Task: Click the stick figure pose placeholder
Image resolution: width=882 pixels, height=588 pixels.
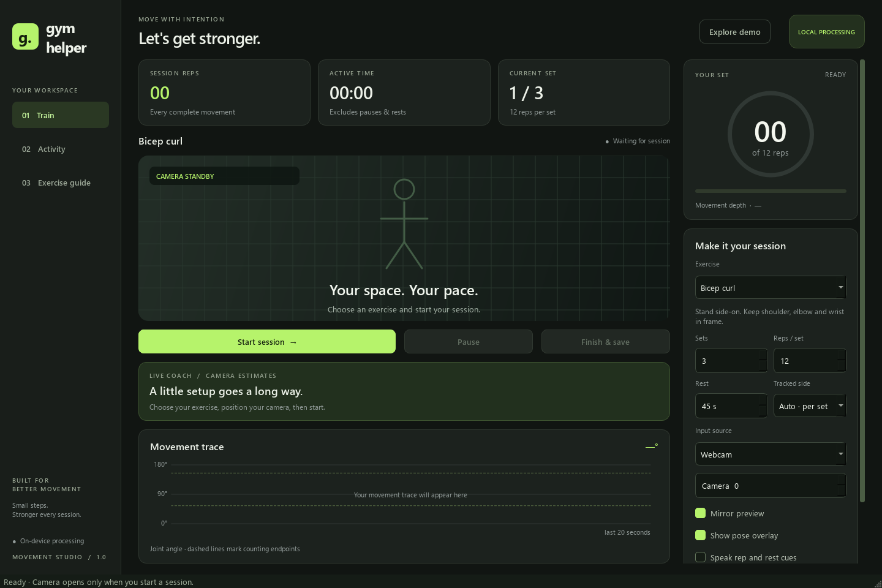Action: pos(404,224)
